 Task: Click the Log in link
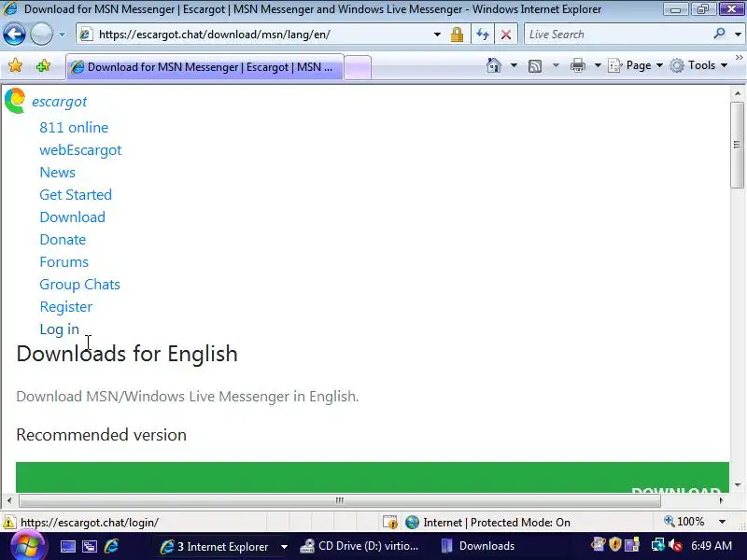click(59, 329)
